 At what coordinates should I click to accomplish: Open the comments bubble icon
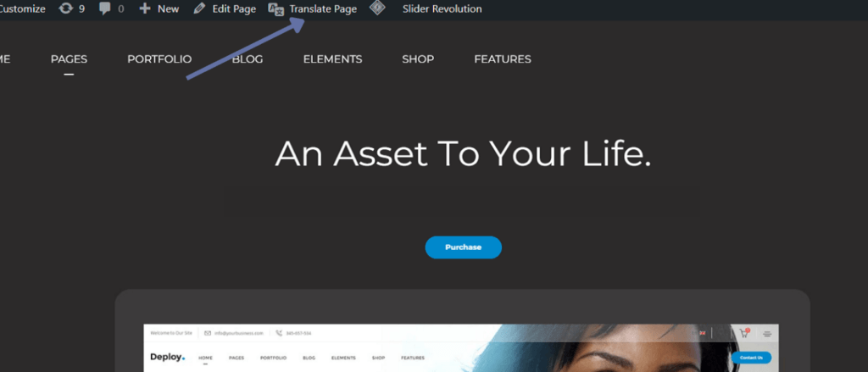click(x=104, y=8)
